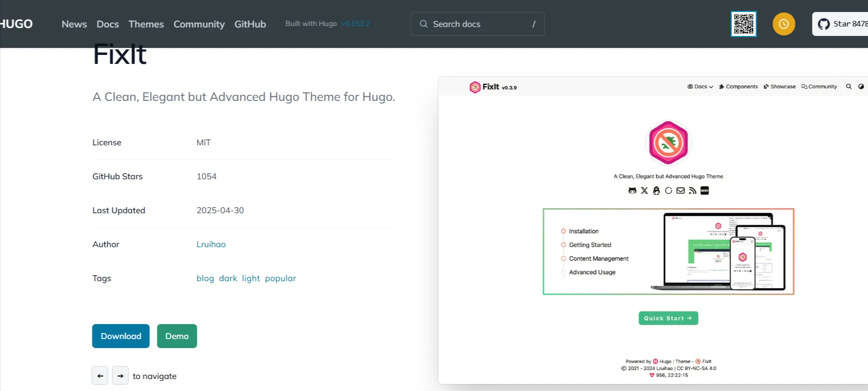The width and height of the screenshot is (868, 391).
Task: Open the GitHub menu item
Action: tap(250, 24)
